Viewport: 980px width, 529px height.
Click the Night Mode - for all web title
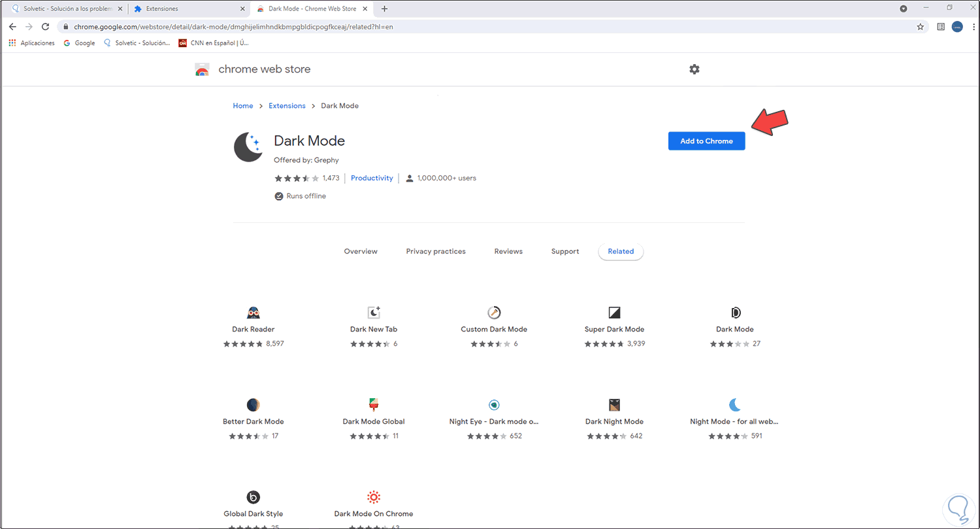[734, 422]
